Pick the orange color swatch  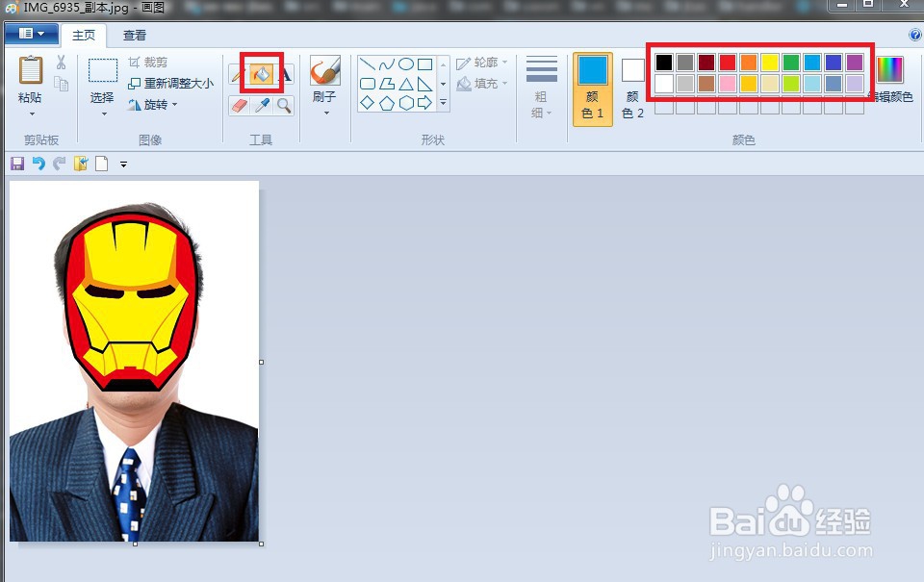point(749,62)
